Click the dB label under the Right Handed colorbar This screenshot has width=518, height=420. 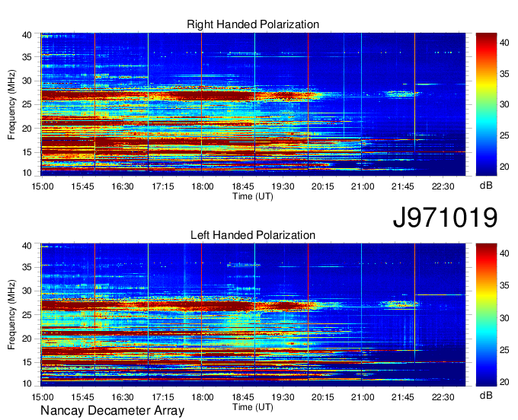(486, 185)
